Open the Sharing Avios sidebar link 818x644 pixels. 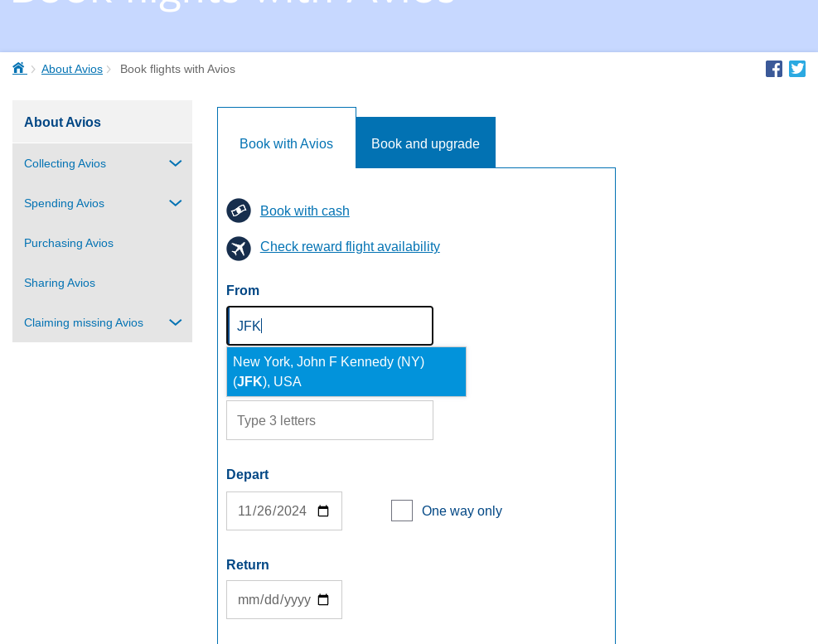click(x=60, y=283)
